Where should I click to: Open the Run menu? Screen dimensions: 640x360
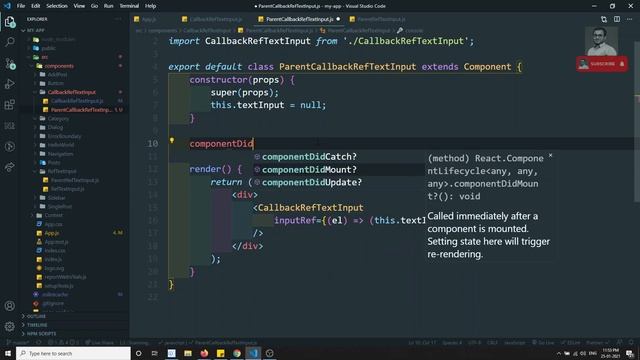[x=108, y=6]
